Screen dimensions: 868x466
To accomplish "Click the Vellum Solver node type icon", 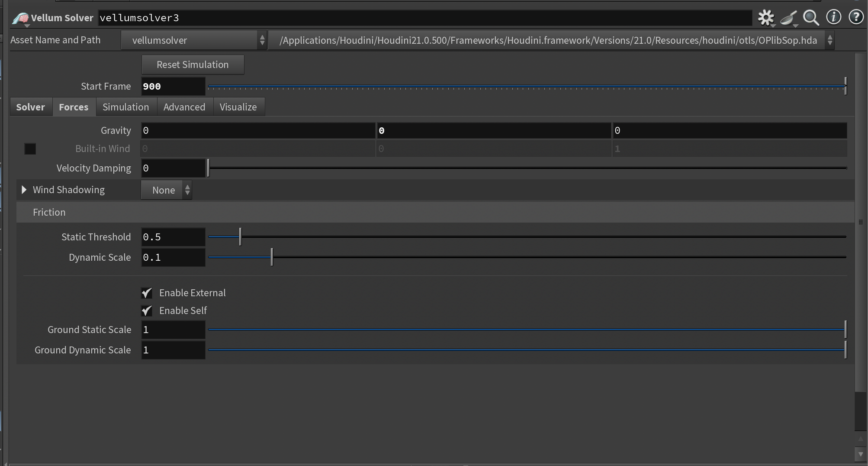I will 20,18.
